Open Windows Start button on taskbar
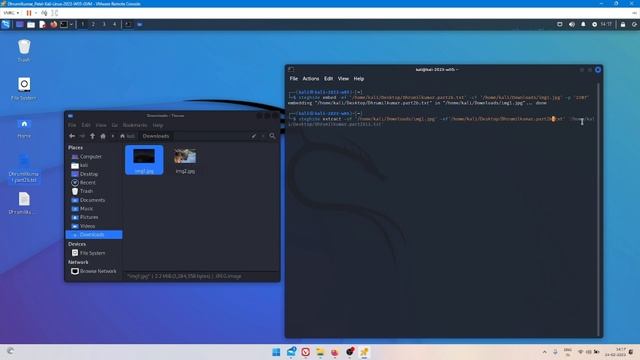640x360 pixels. click(276, 352)
